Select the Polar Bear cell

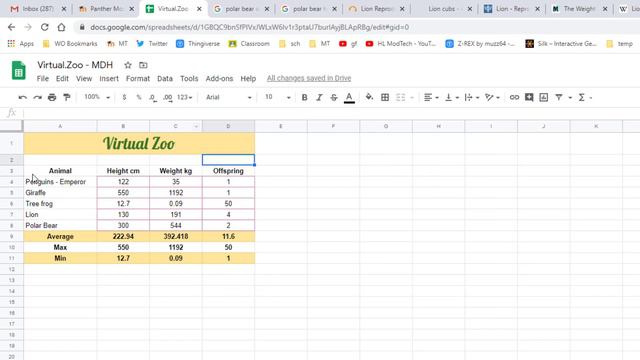pyautogui.click(x=60, y=225)
